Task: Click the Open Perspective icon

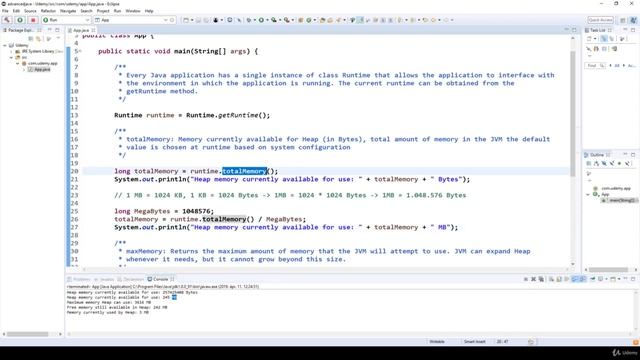Action: (623, 20)
